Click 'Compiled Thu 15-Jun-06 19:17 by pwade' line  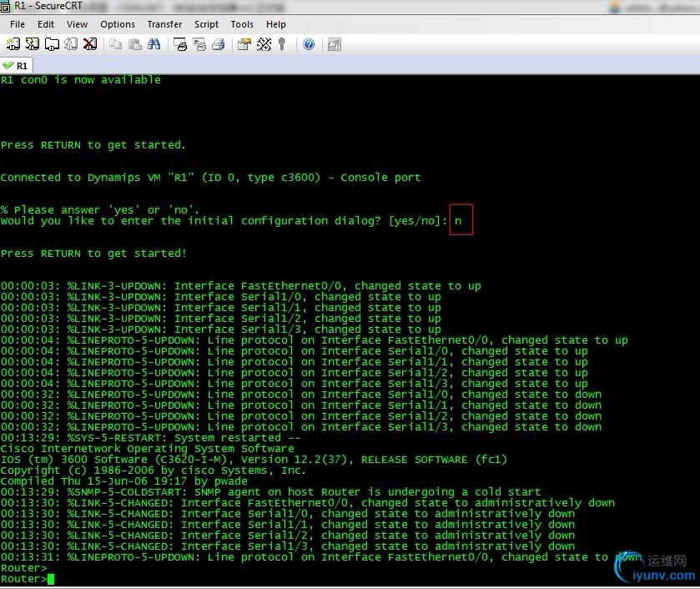click(124, 481)
